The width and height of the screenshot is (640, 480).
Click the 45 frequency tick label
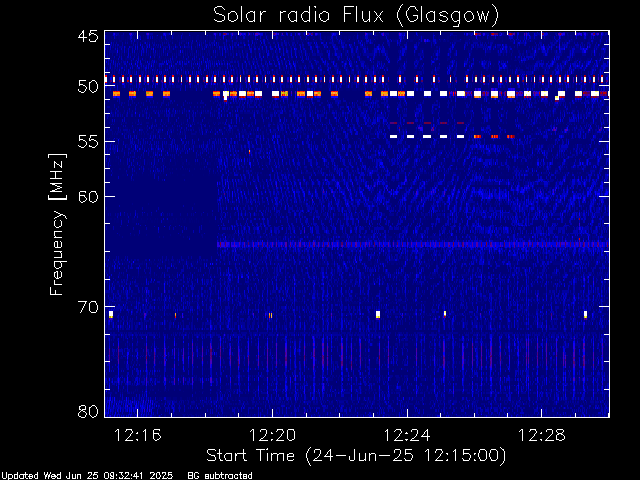click(88, 36)
